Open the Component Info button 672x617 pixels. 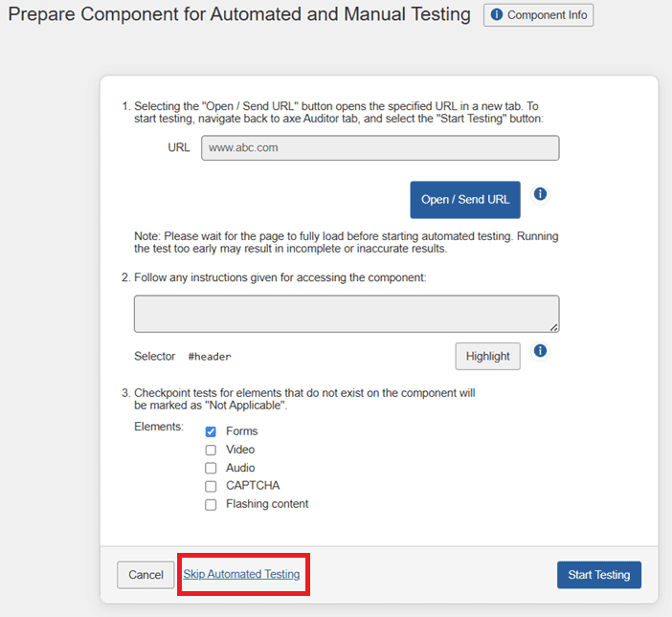pos(539,15)
